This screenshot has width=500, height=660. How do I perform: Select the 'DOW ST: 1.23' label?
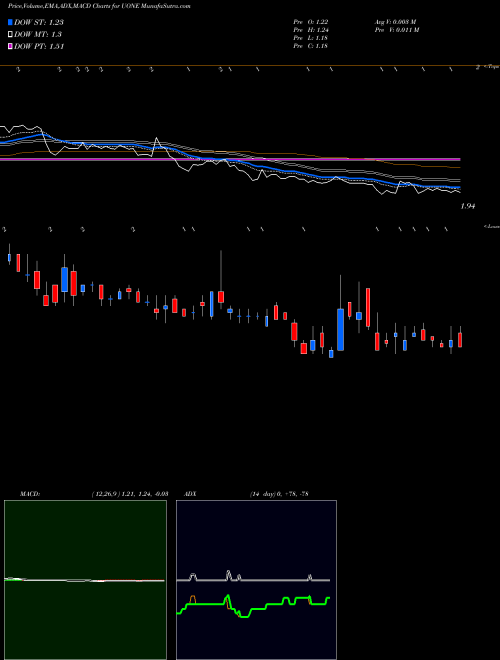pyautogui.click(x=39, y=22)
